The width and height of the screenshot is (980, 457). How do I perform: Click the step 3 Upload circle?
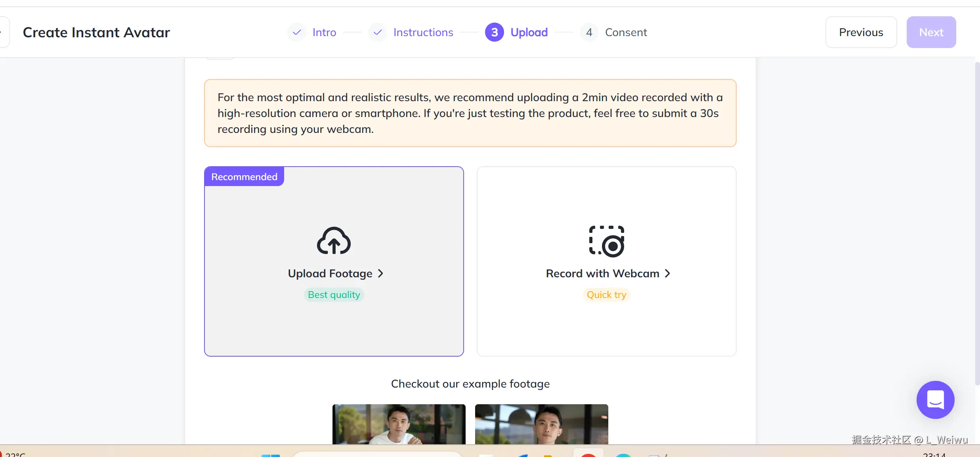tap(494, 32)
